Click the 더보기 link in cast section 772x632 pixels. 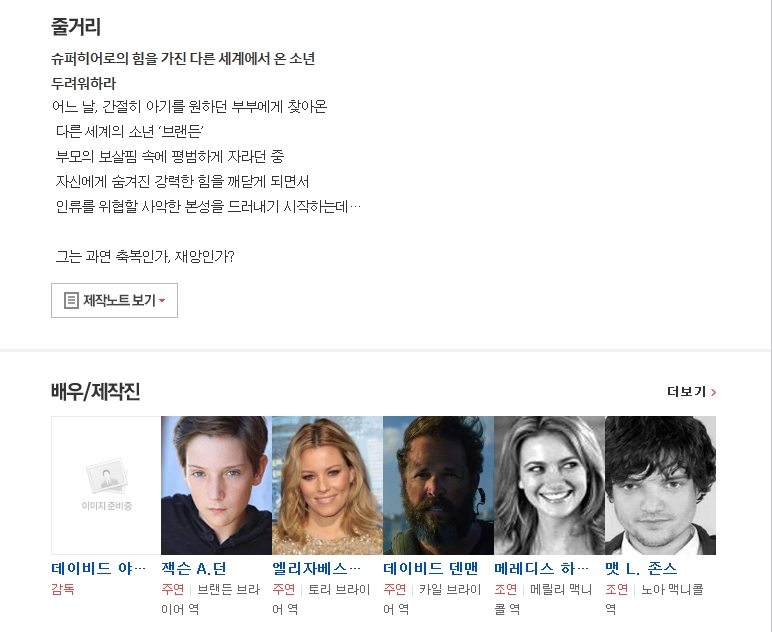[x=686, y=392]
